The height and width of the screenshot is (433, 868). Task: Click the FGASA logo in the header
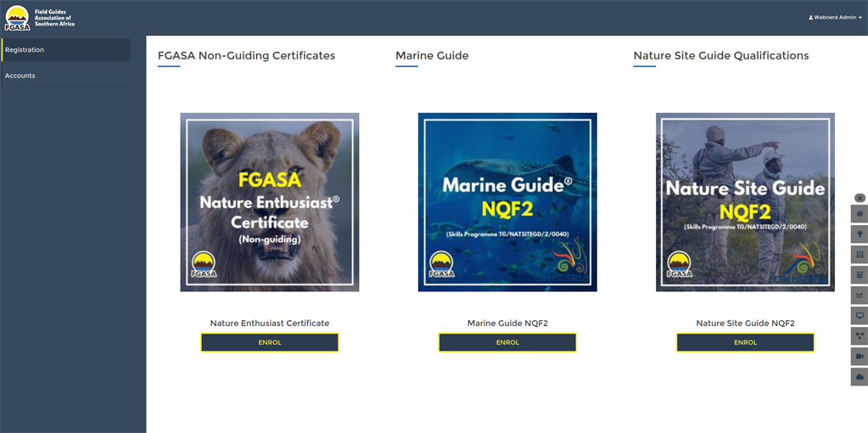(39, 18)
